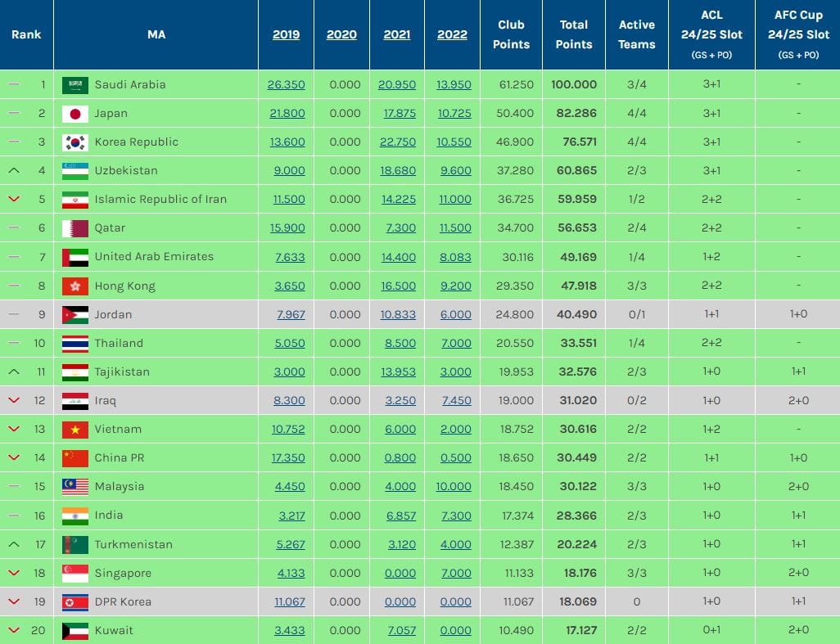Click the Kuwait flag icon
Screen dimensions: 840x644
pyautogui.click(x=75, y=631)
